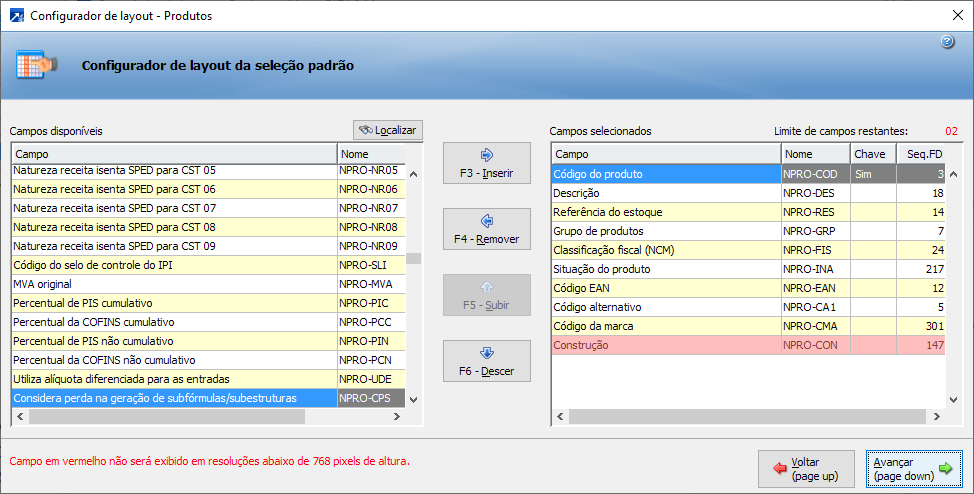
Task: Open the Localizar search button
Action: coord(388,130)
